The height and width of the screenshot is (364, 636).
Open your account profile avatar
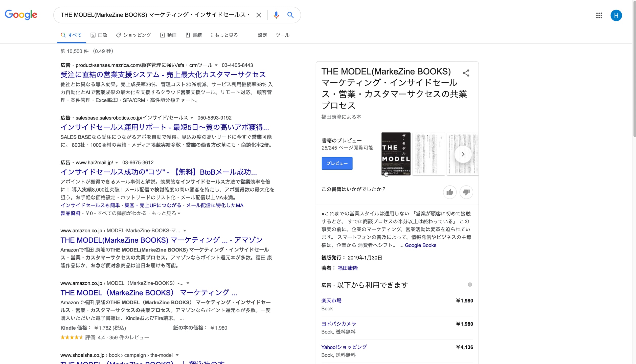click(616, 15)
